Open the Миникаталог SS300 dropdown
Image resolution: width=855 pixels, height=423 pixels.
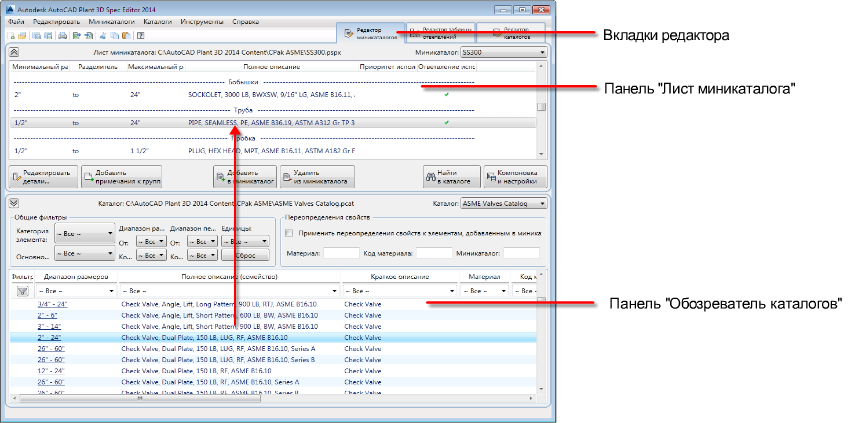pyautogui.click(x=503, y=52)
